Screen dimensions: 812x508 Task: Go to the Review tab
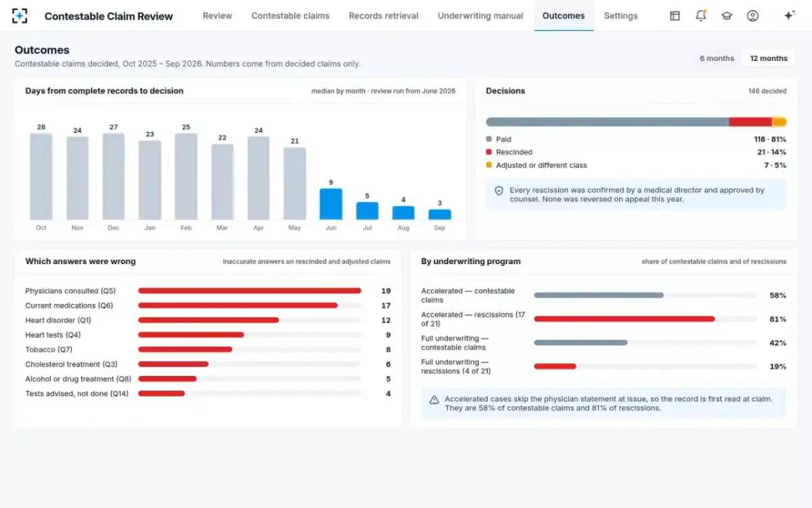click(217, 16)
